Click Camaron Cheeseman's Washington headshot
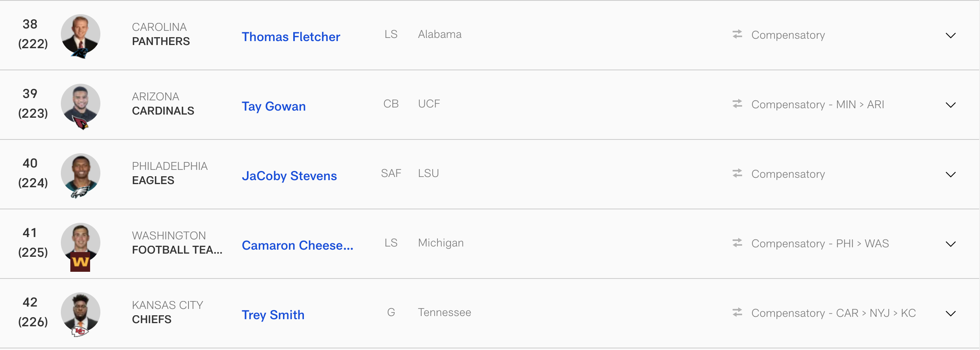 pos(81,246)
